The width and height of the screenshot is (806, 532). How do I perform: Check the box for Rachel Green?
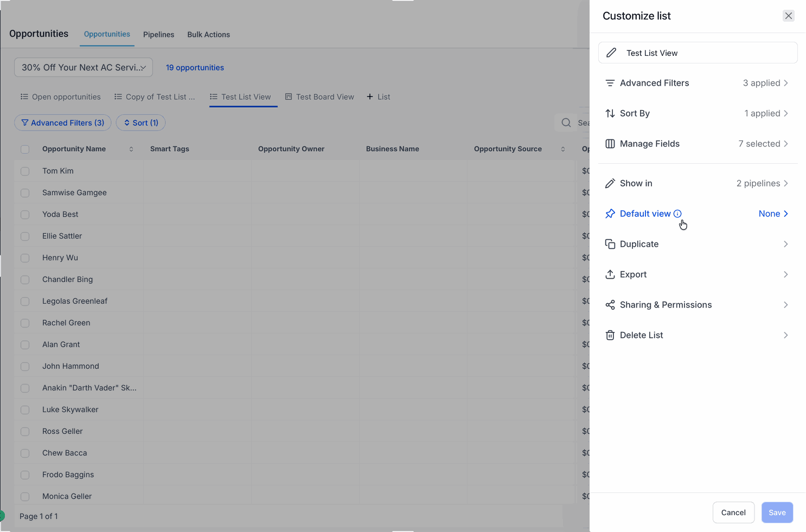pos(25,323)
